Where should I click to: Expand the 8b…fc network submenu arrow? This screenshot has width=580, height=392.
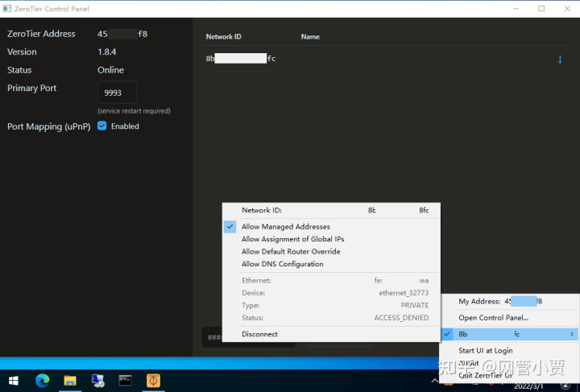pos(572,334)
